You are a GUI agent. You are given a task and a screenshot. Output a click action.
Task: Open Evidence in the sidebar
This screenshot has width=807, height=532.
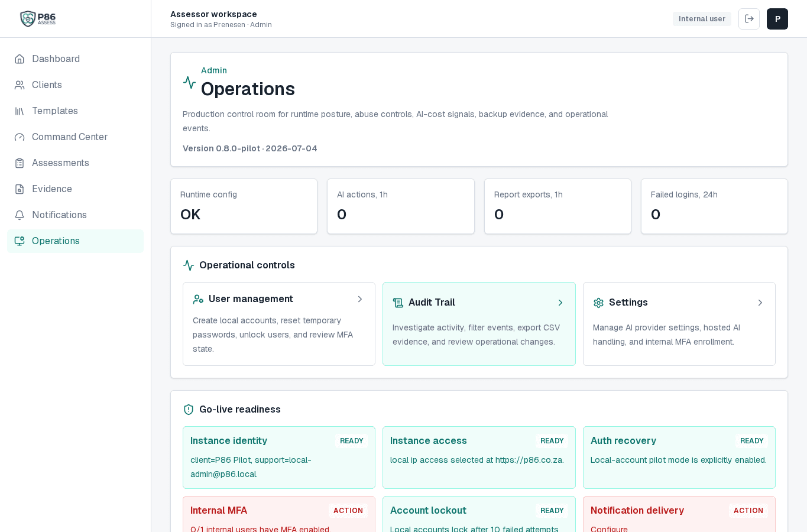[x=75, y=189]
